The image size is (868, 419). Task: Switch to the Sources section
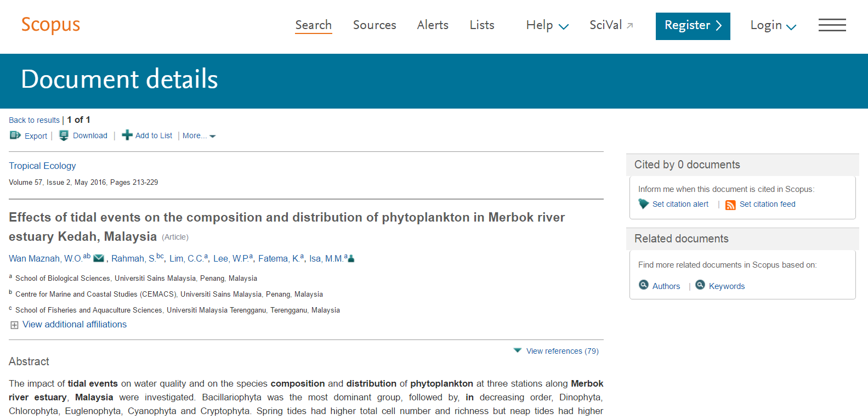tap(375, 25)
